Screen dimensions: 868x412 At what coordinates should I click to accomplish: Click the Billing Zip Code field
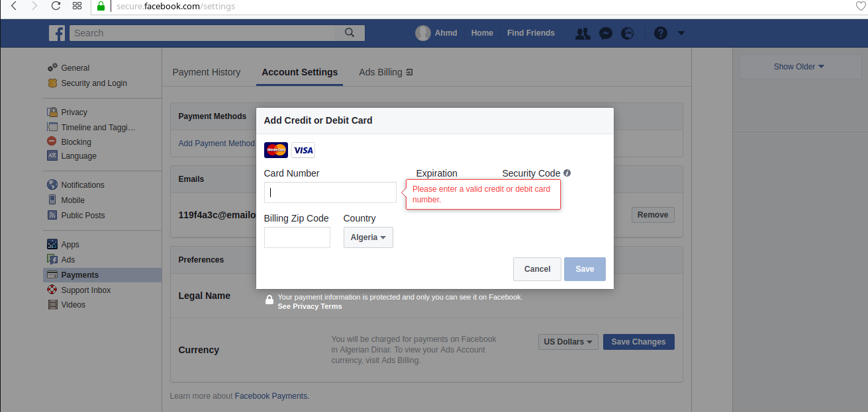coord(297,237)
